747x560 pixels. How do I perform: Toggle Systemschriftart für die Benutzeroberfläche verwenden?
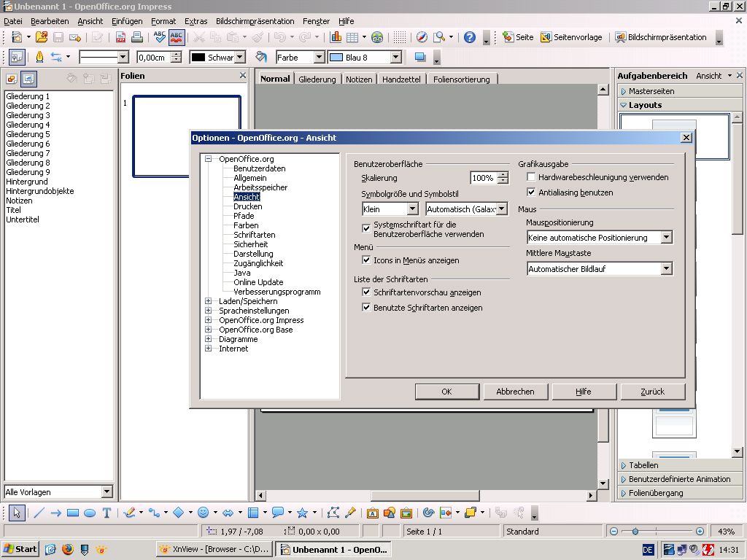click(x=366, y=228)
